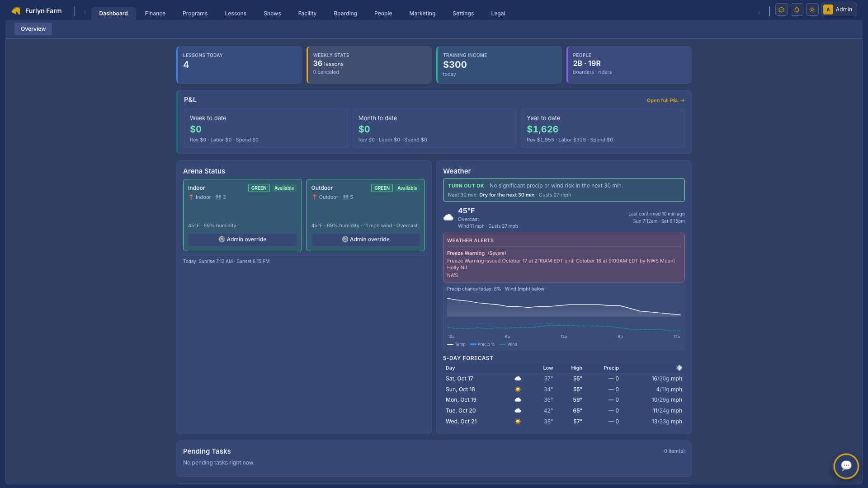Click Outdoor arena Admin override button
The width and height of the screenshot is (868, 488).
pyautogui.click(x=365, y=239)
